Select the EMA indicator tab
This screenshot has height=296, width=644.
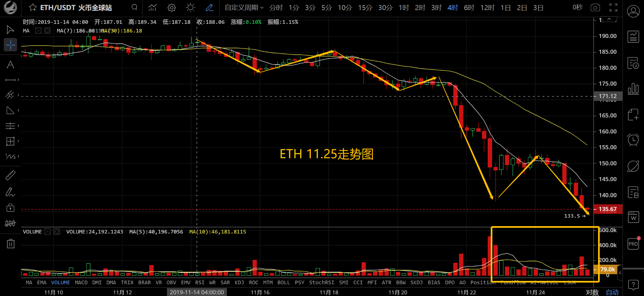[x=42, y=283]
